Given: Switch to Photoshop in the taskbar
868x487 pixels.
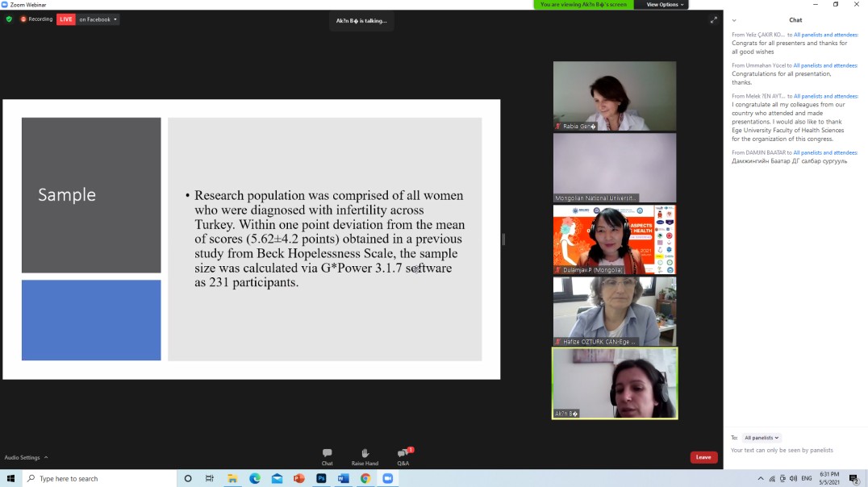Looking at the screenshot, I should (x=321, y=478).
